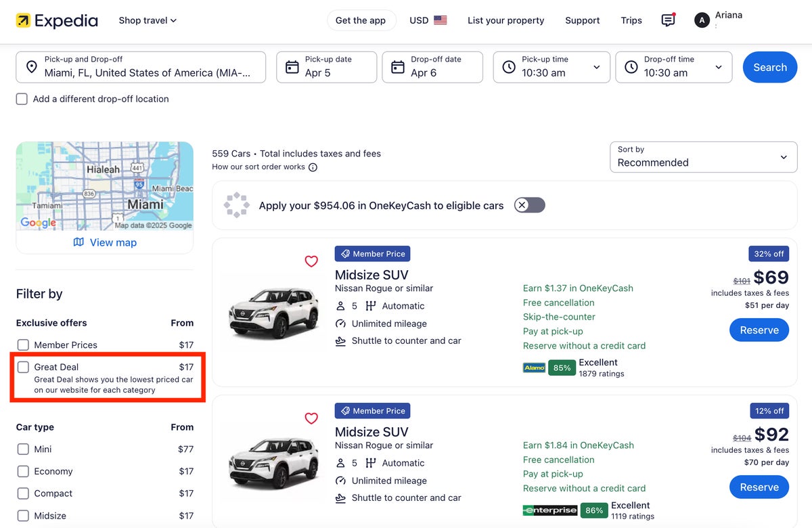Click the calendar icon for Drop-off date
Image resolution: width=812 pixels, height=528 pixels.
pos(398,67)
